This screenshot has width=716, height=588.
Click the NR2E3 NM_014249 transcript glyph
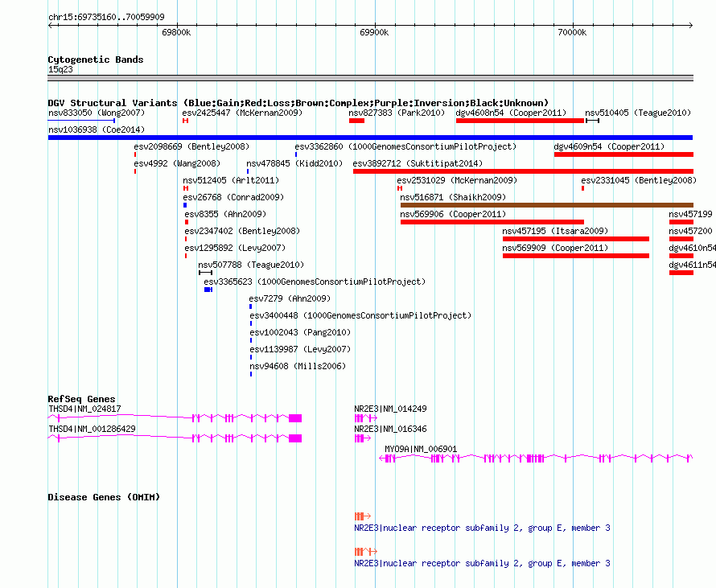coord(366,418)
